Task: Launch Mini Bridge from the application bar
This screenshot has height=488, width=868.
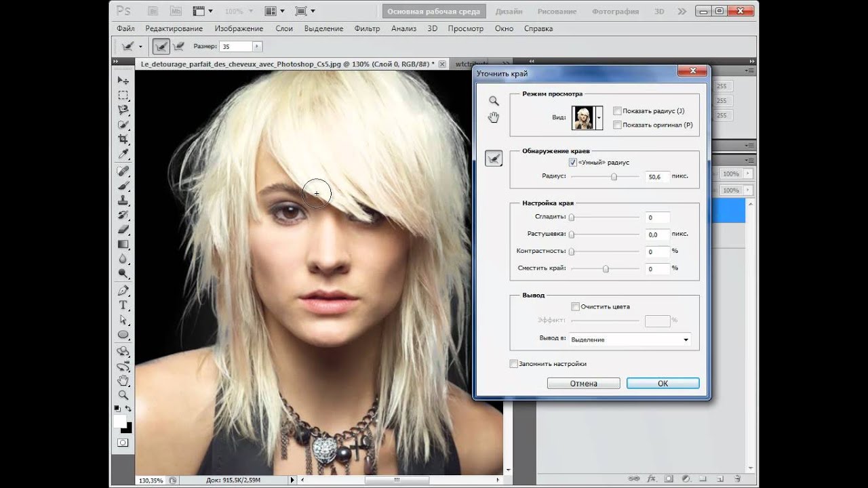Action: pyautogui.click(x=175, y=12)
